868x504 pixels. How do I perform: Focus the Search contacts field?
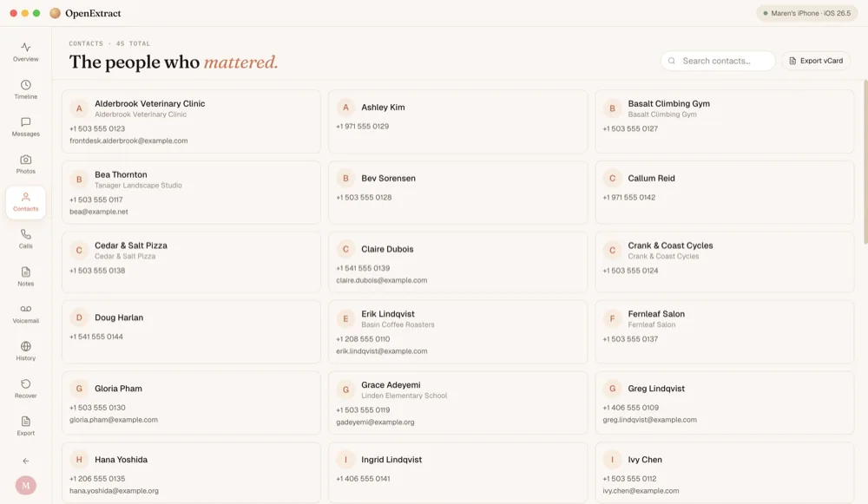718,61
